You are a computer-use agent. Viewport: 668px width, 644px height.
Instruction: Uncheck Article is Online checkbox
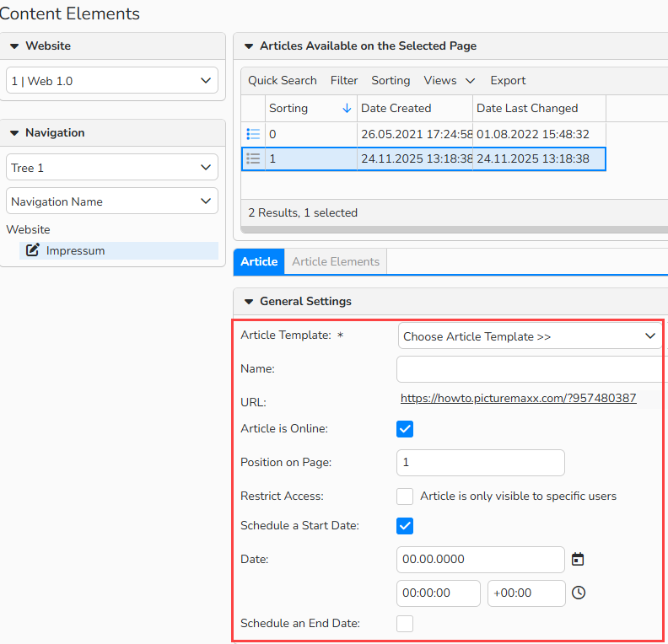405,428
